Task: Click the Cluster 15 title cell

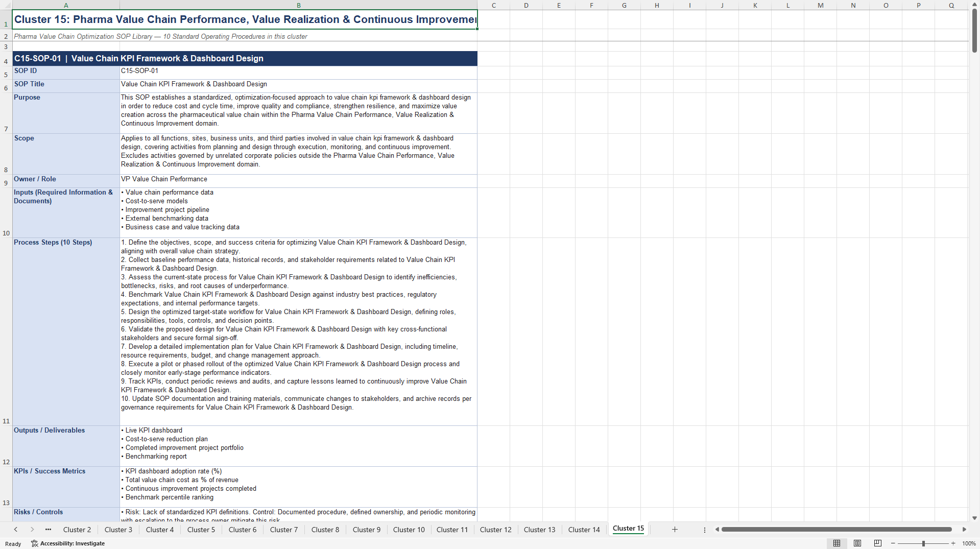Action: (x=245, y=19)
